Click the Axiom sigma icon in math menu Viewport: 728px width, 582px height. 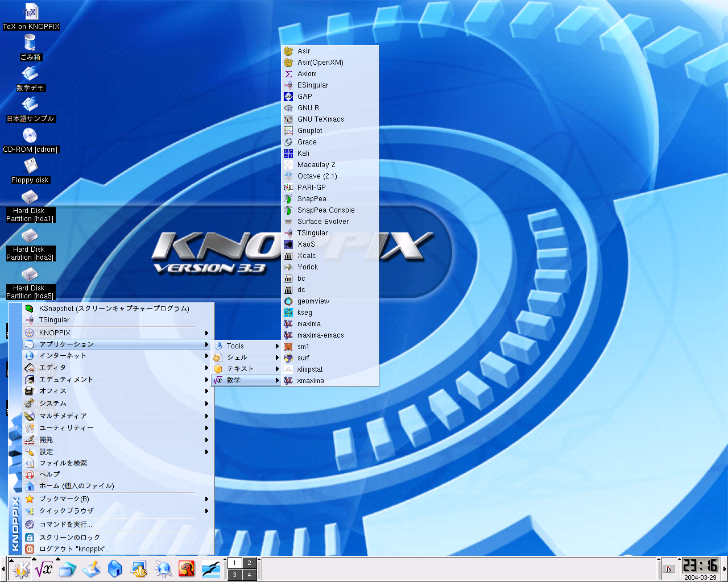(288, 74)
